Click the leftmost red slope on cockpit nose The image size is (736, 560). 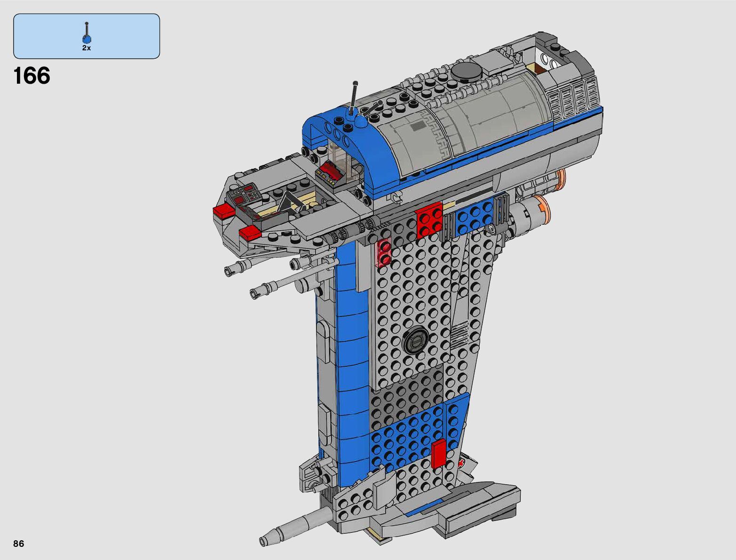(x=223, y=211)
